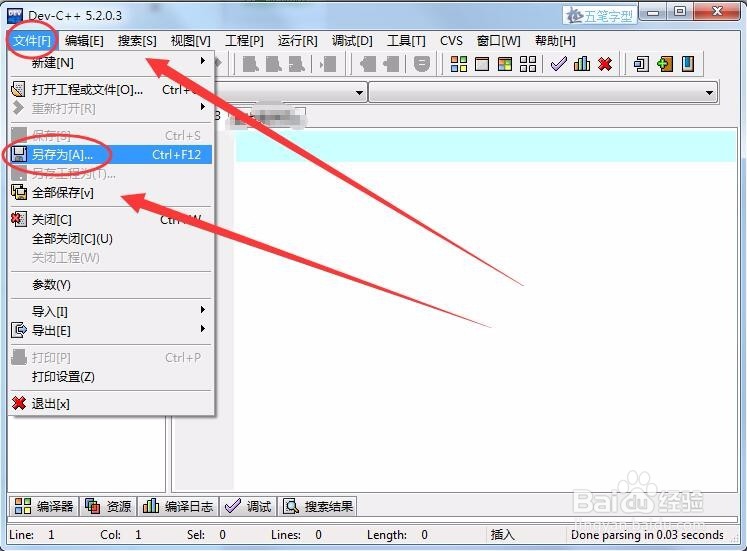Click the stacked disks icon beside 全部保存[v]
747x551 pixels.
19,192
